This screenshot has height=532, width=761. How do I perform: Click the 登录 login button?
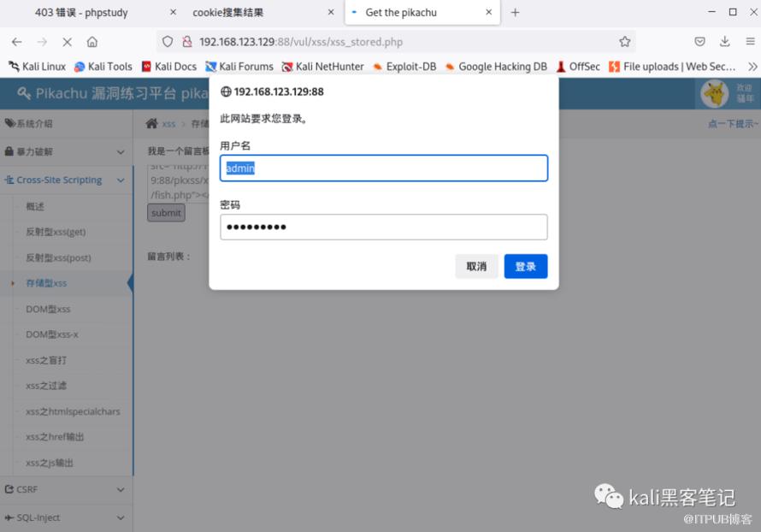[526, 267]
